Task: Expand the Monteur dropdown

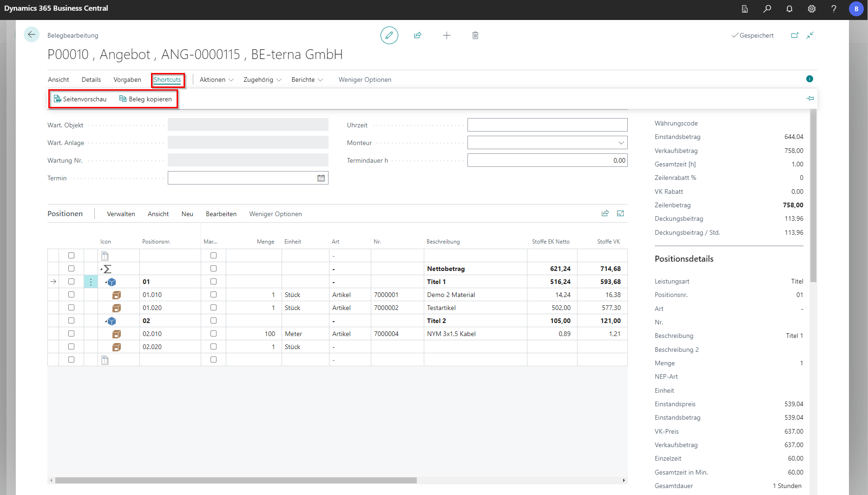Action: [x=621, y=143]
